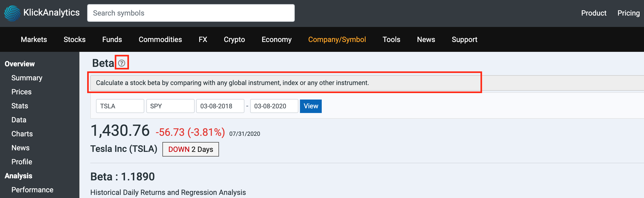Screen dimensions: 644x198
Task: Click the change text -56.73 (-3.81%)
Action: click(x=190, y=132)
